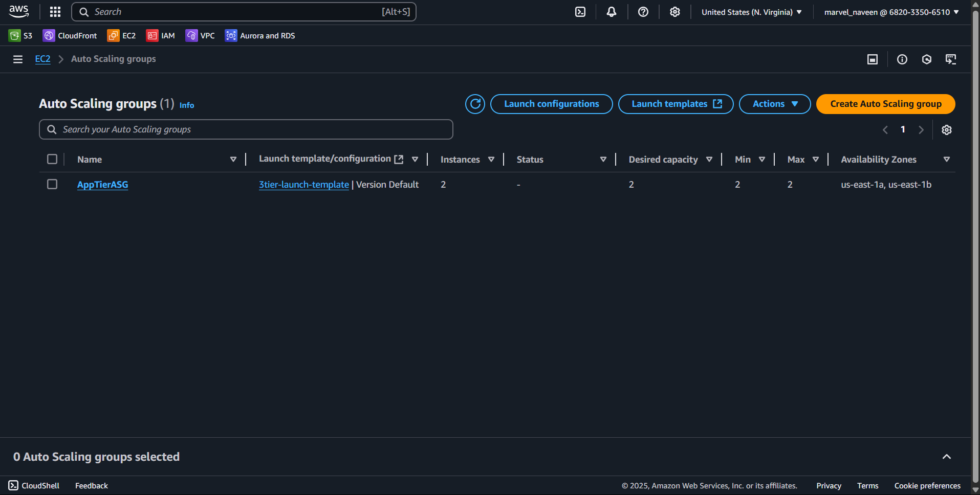The image size is (980, 495).
Task: Sort by the Availability Zones column arrow
Action: pyautogui.click(x=947, y=160)
